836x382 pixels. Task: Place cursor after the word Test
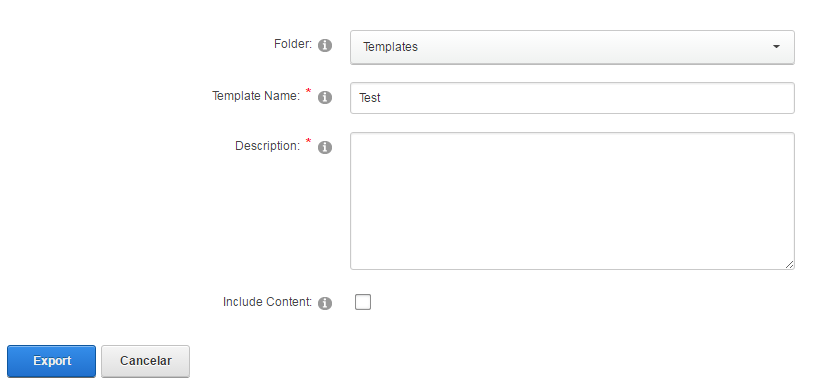point(381,98)
